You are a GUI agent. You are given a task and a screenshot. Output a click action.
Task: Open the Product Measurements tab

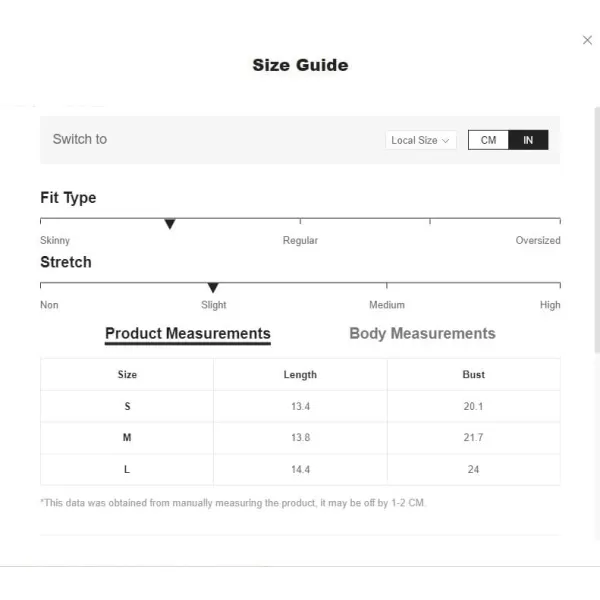(188, 334)
